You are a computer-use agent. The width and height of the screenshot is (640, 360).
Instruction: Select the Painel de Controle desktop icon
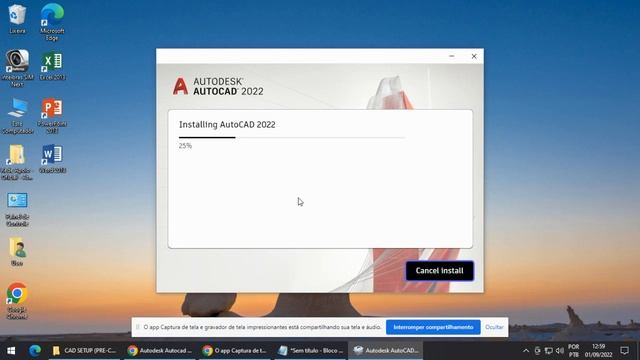pos(17,209)
